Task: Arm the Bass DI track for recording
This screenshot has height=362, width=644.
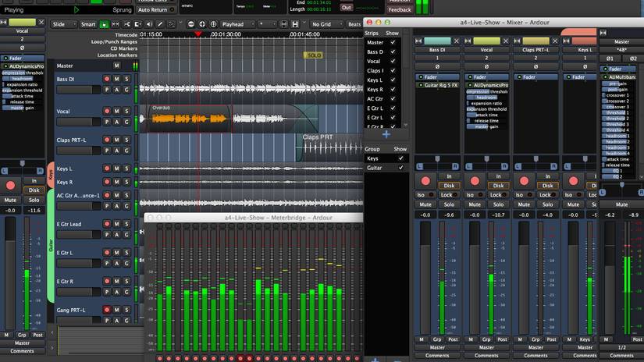Action: tap(107, 79)
